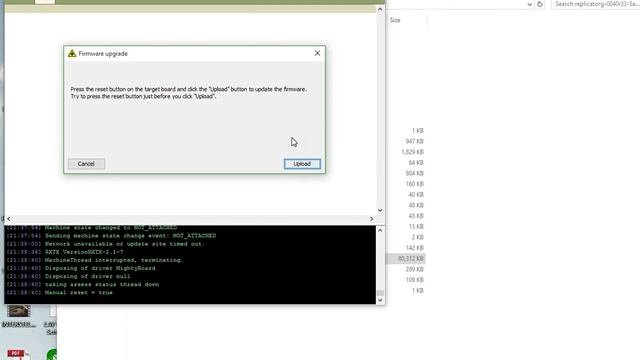Viewport: 640px width, 360px height.
Task: Click the warning icon in Firmware upgrade title
Action: pos(72,53)
